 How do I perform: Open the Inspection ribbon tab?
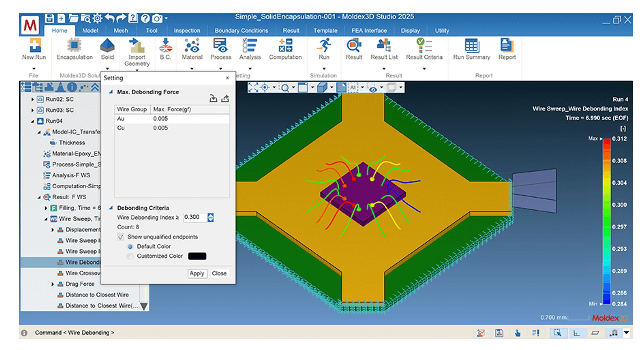(187, 31)
